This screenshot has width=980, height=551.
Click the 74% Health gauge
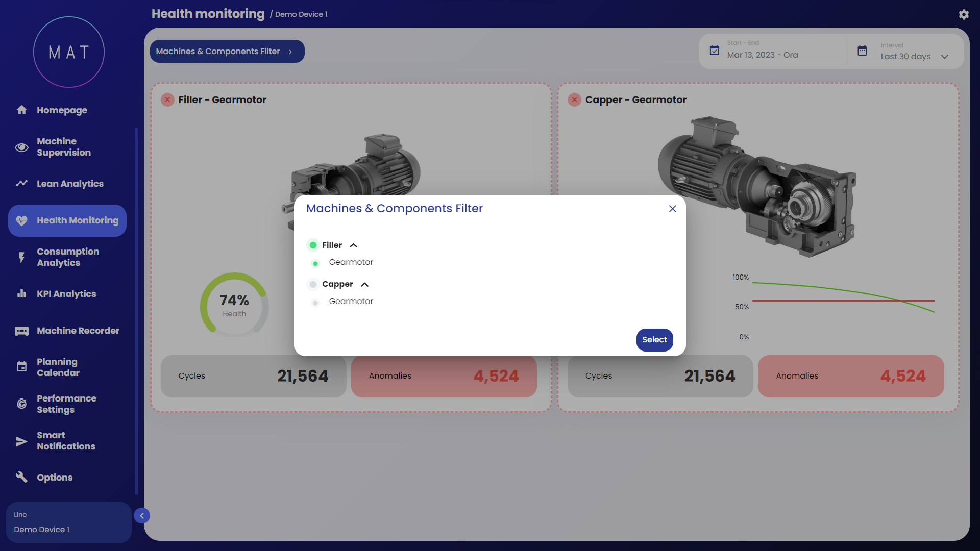[234, 305]
